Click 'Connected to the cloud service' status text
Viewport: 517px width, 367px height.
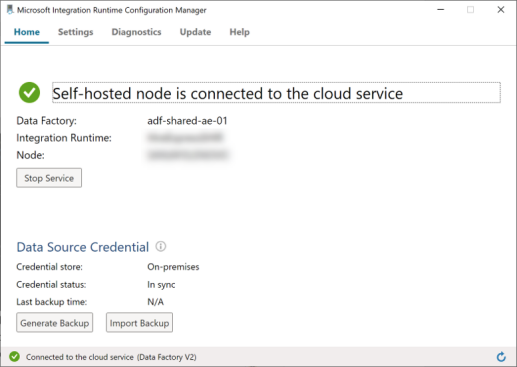pos(111,357)
